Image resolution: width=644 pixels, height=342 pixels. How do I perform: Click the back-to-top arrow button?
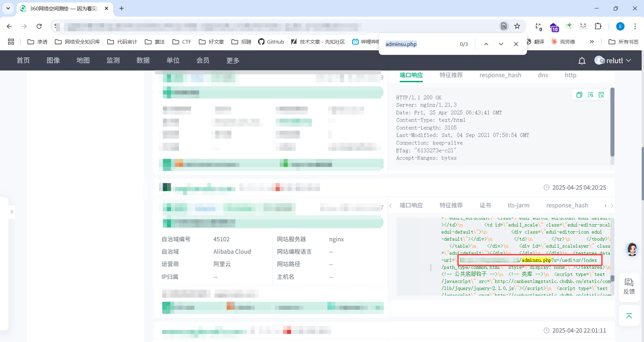[629, 316]
